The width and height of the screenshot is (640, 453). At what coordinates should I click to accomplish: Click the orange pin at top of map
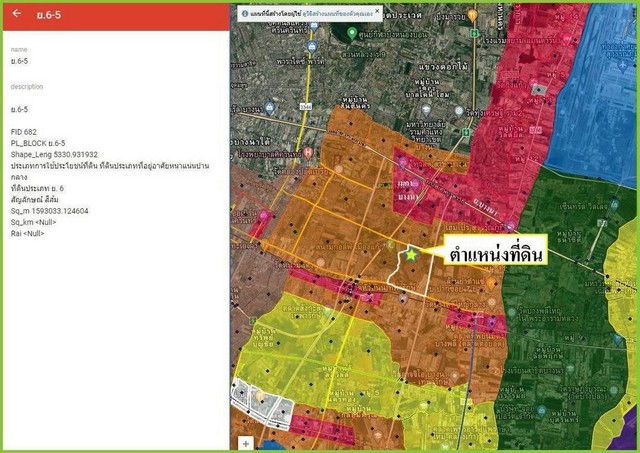(x=472, y=17)
